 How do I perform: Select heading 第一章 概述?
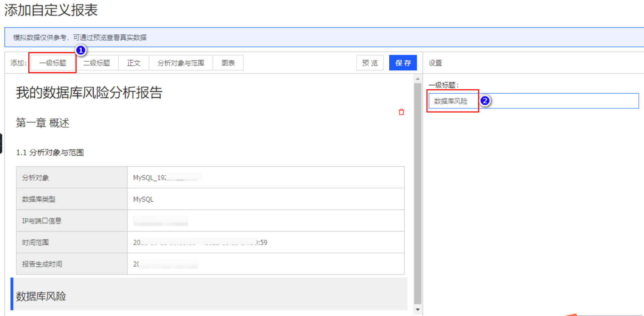tap(43, 123)
